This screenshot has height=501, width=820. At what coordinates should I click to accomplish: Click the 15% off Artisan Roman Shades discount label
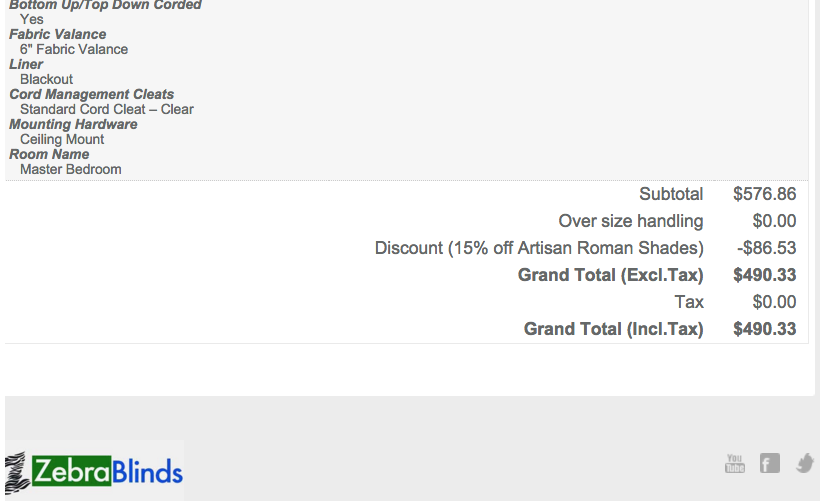pos(539,248)
